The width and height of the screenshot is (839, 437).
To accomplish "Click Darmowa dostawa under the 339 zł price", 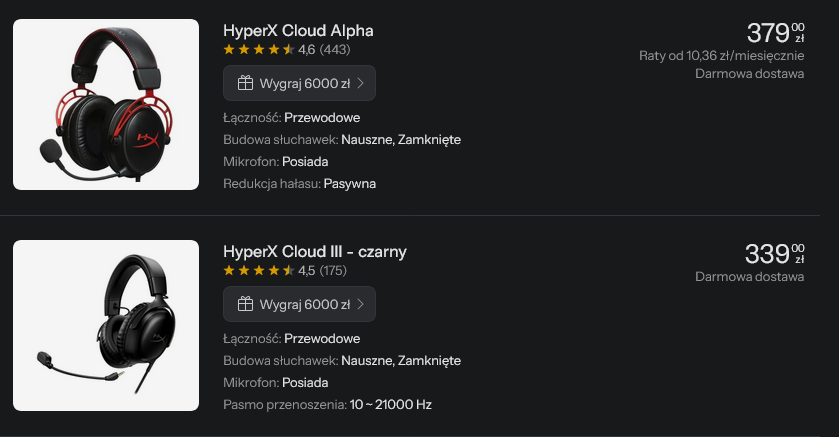I will 749,276.
